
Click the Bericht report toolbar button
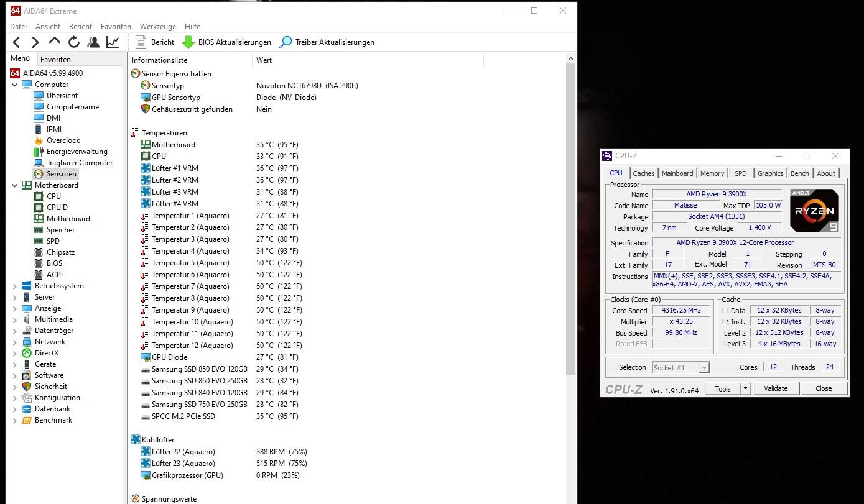pyautogui.click(x=155, y=42)
